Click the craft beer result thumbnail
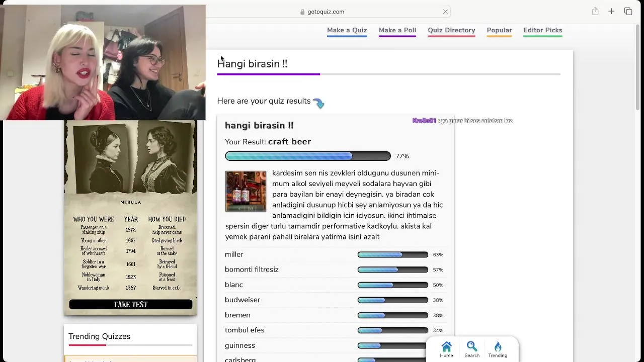This screenshot has width=644, height=362. pos(246,191)
